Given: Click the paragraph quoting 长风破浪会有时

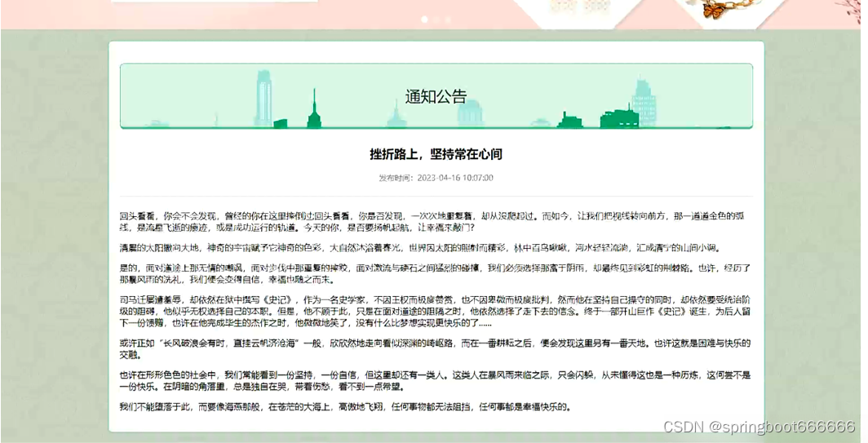Looking at the screenshot, I should (435, 348).
